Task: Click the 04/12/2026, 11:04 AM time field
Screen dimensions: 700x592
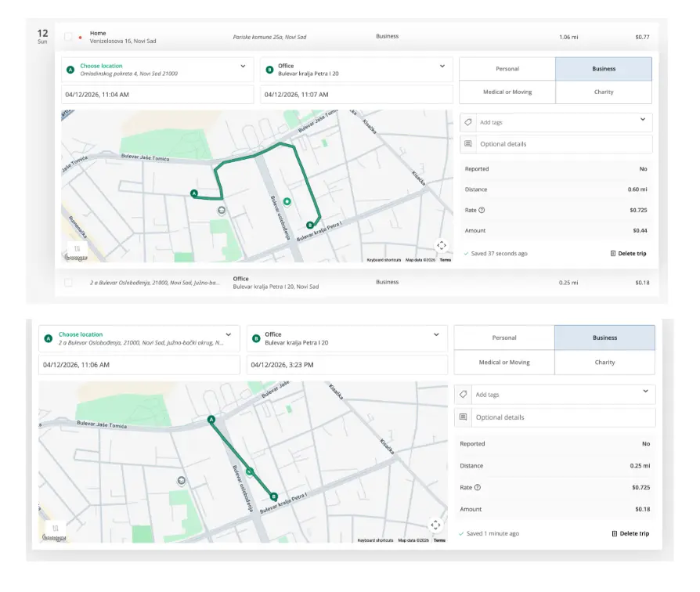Action: pos(157,94)
